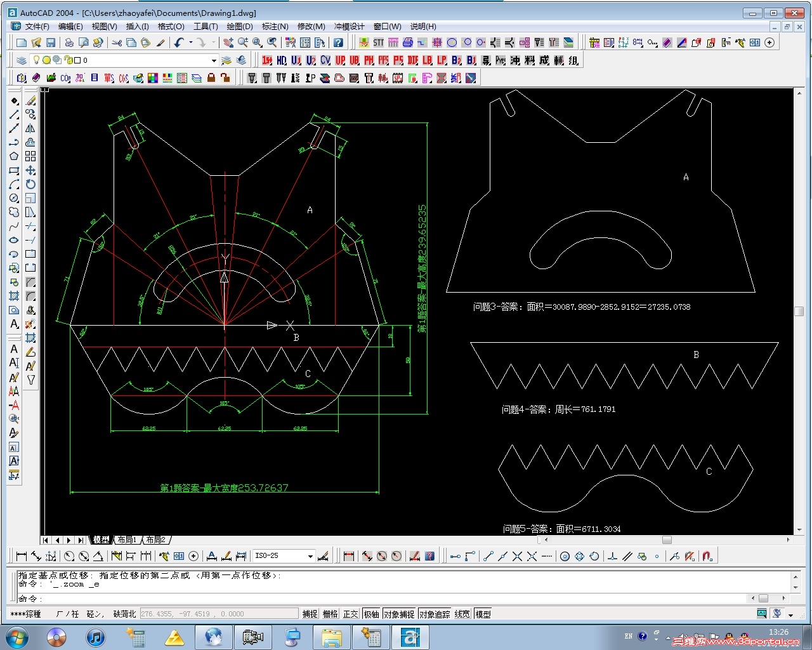Select the Line draw tool

point(14,114)
